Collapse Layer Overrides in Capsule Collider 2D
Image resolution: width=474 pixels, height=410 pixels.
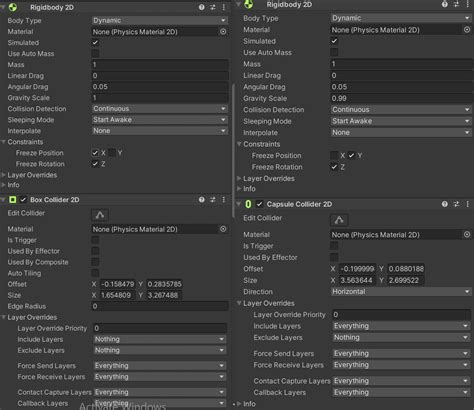pyautogui.click(x=239, y=303)
